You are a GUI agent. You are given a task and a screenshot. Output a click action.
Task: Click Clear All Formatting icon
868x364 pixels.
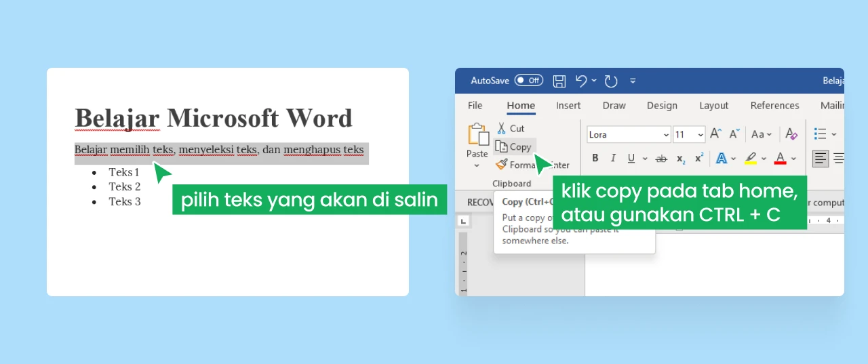pyautogui.click(x=791, y=134)
